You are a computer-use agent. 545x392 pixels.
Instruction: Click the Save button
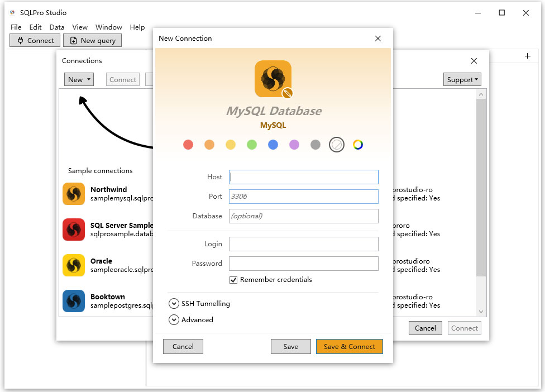[x=290, y=346]
